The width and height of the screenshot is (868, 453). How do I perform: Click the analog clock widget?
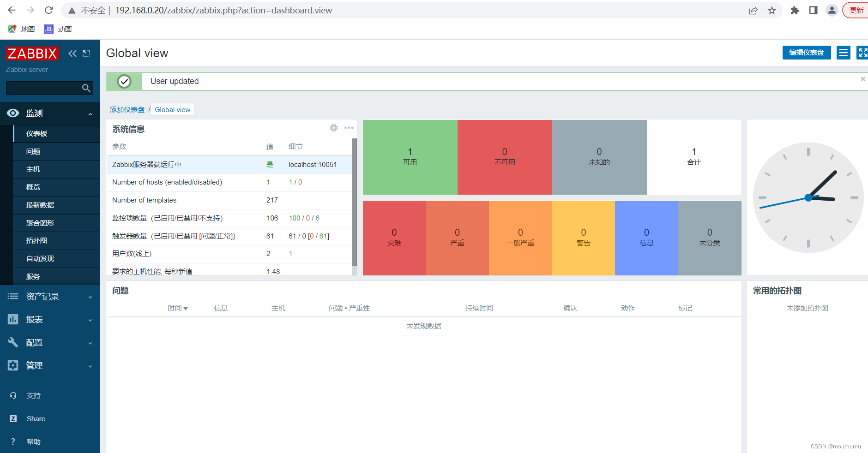tap(808, 197)
